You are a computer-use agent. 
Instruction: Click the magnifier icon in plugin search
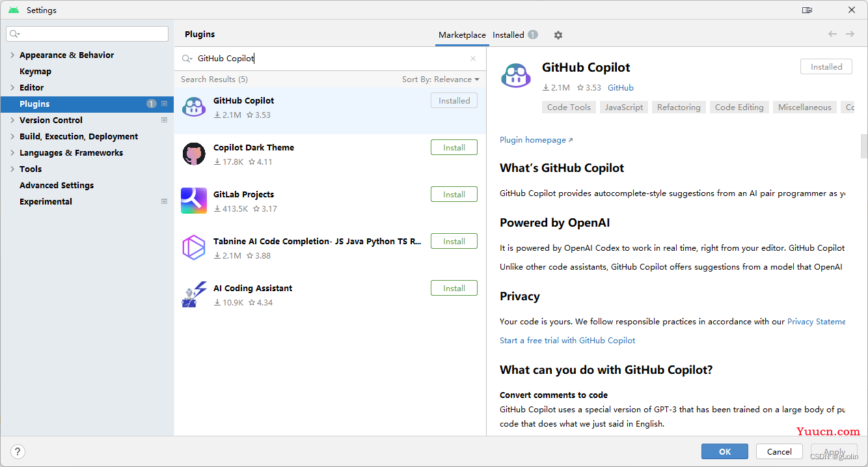(x=186, y=59)
